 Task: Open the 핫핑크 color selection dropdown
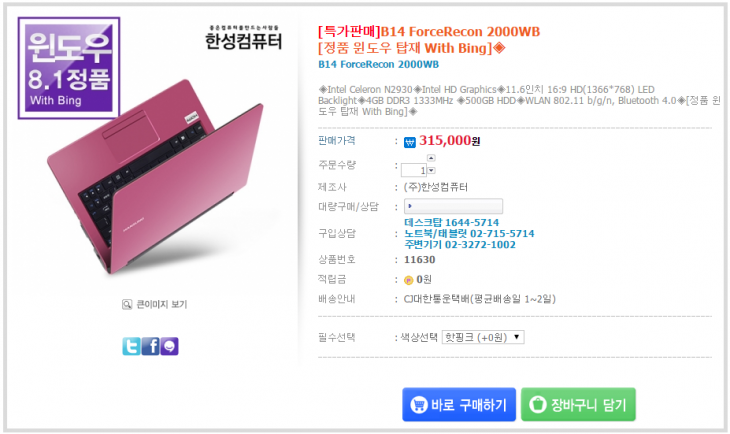[x=483, y=337]
